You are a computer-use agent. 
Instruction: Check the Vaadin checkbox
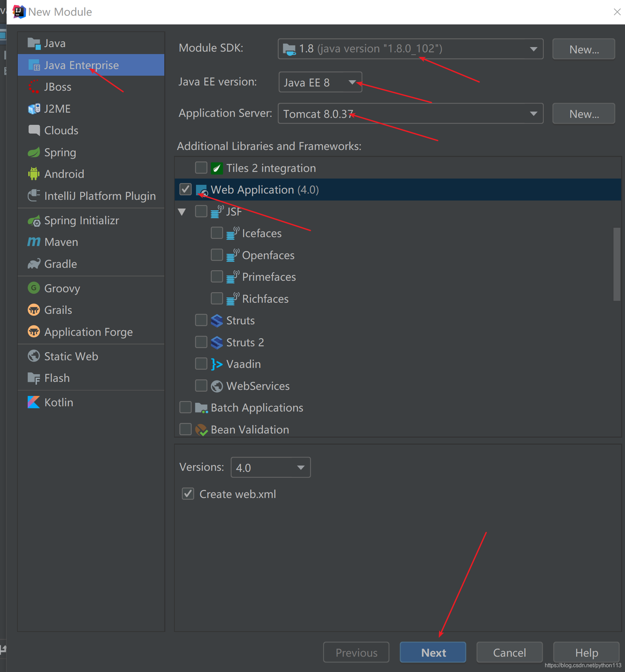tap(201, 364)
